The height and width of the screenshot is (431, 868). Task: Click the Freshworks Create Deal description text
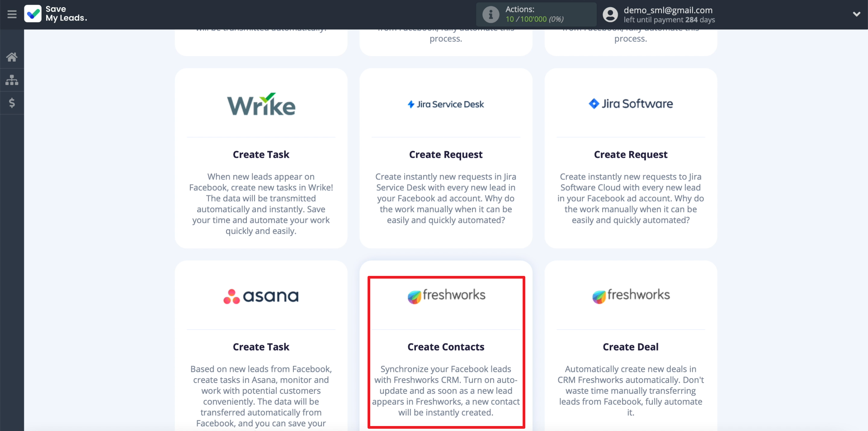pos(631,391)
